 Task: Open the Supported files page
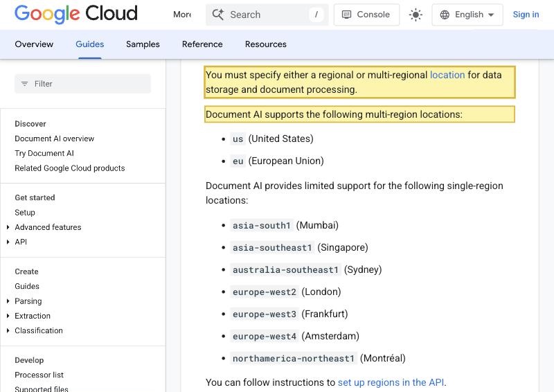(x=42, y=389)
